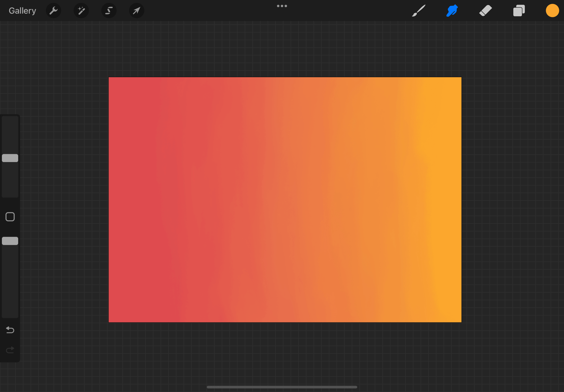Tap the three-dot multitasking menu
This screenshot has height=392, width=564.
282,6
